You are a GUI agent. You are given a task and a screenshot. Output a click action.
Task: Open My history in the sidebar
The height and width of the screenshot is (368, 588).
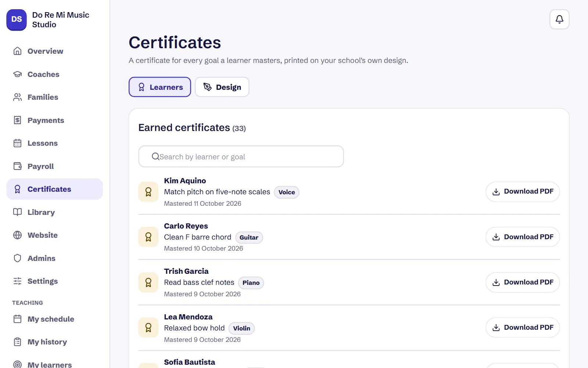(55, 342)
